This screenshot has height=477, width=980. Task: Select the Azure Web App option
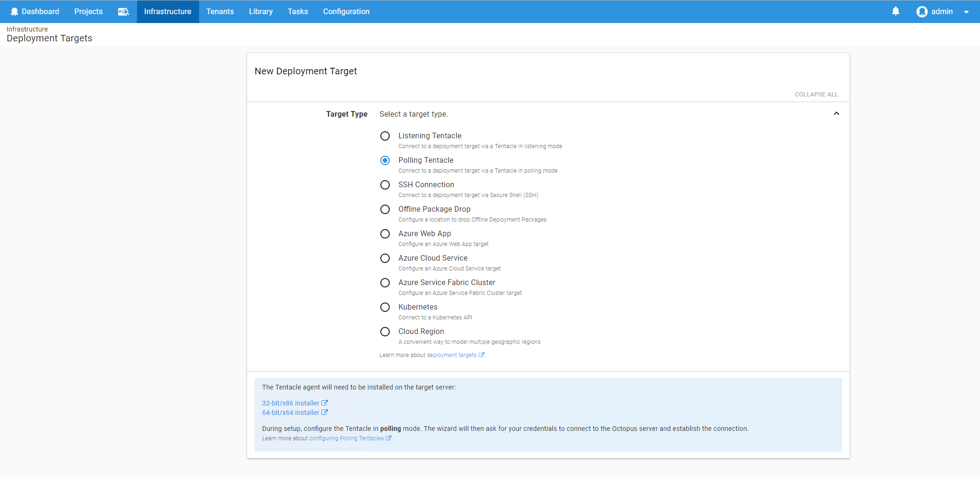tap(385, 234)
